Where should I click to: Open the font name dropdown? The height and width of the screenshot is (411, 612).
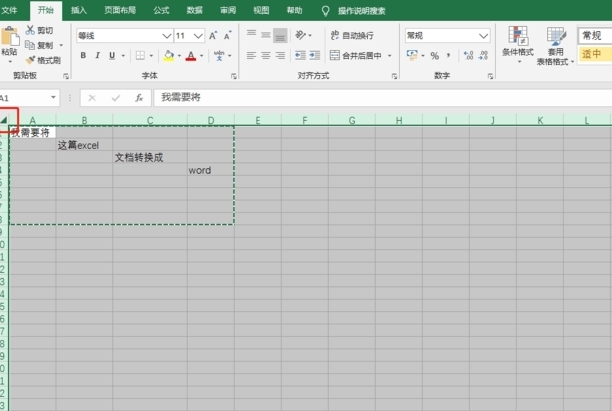tap(167, 36)
